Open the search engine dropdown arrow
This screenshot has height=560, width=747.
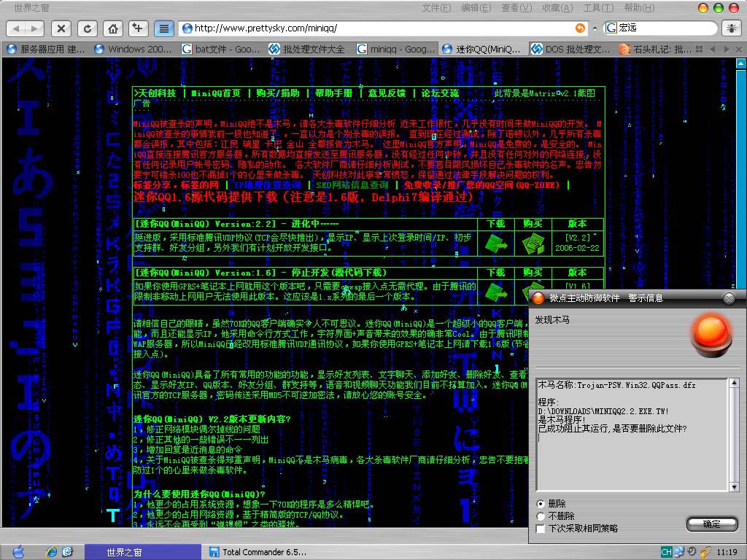[x=595, y=28]
